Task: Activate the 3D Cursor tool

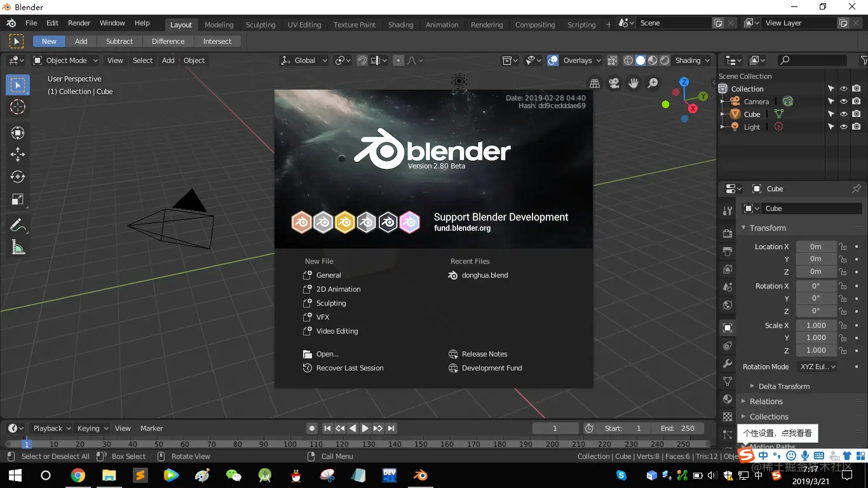Action: (18, 107)
